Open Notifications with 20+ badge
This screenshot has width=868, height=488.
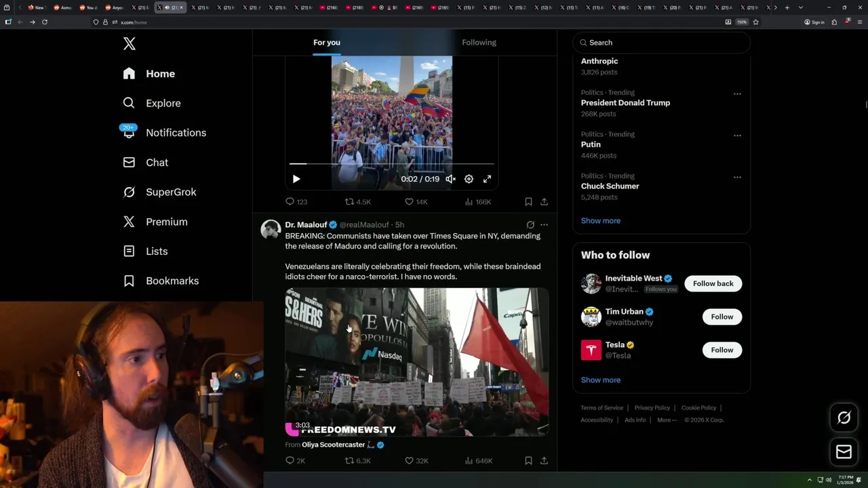pos(163,133)
